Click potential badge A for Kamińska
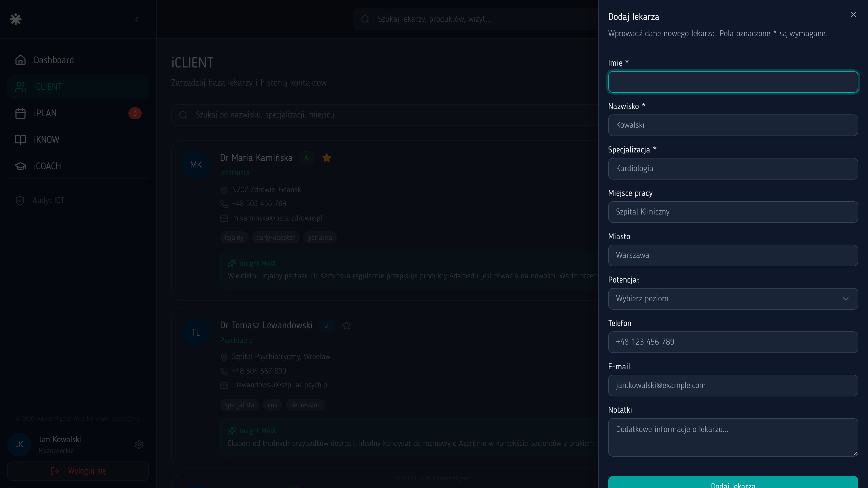The image size is (868, 488). (306, 158)
